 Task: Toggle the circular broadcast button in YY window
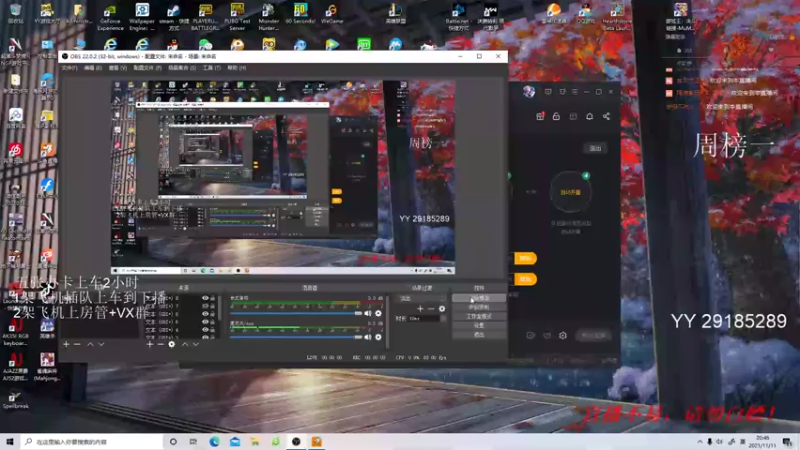tap(570, 192)
